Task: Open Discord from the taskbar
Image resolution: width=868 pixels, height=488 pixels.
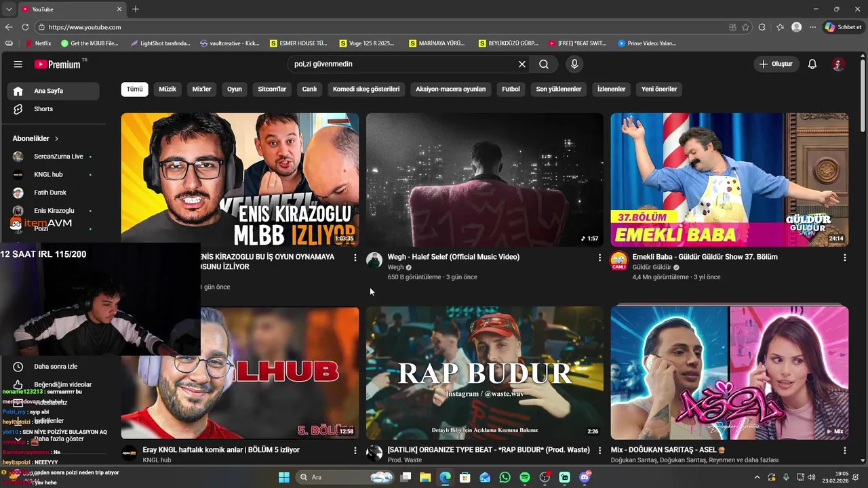Action: (x=584, y=477)
